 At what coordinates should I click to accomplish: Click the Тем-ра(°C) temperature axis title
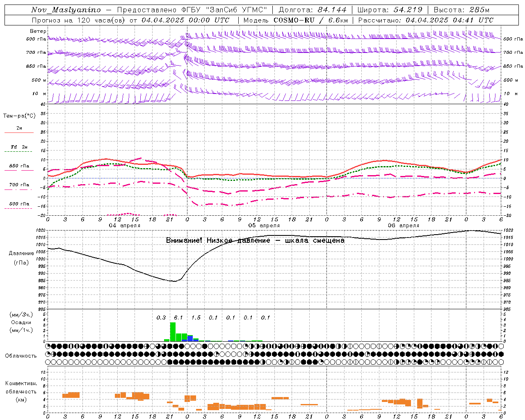[x=19, y=116]
